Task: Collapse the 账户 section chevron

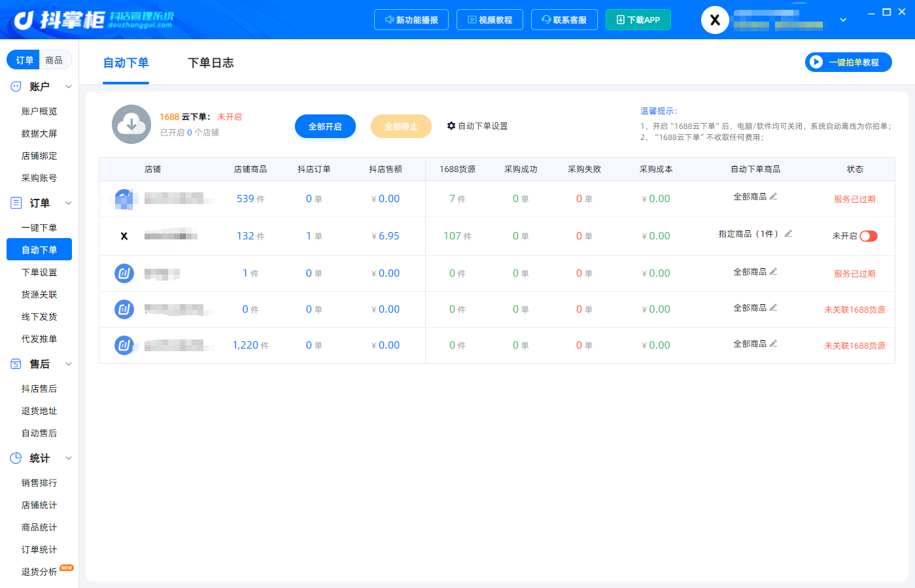Action: [69, 86]
